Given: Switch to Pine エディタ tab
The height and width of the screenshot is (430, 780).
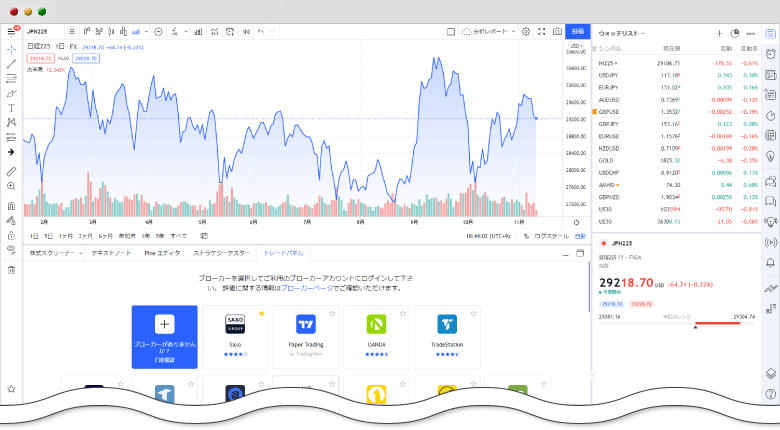Looking at the screenshot, I should pyautogui.click(x=162, y=253).
